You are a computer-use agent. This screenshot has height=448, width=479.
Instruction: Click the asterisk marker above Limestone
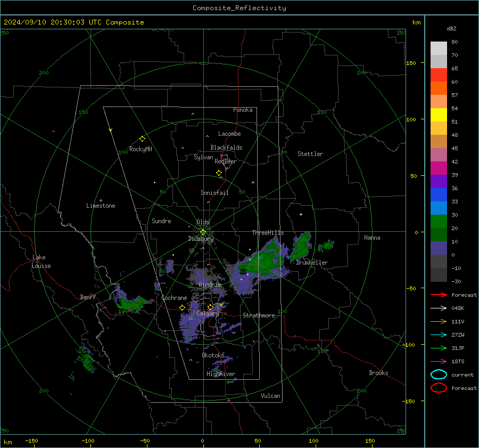pos(101,201)
